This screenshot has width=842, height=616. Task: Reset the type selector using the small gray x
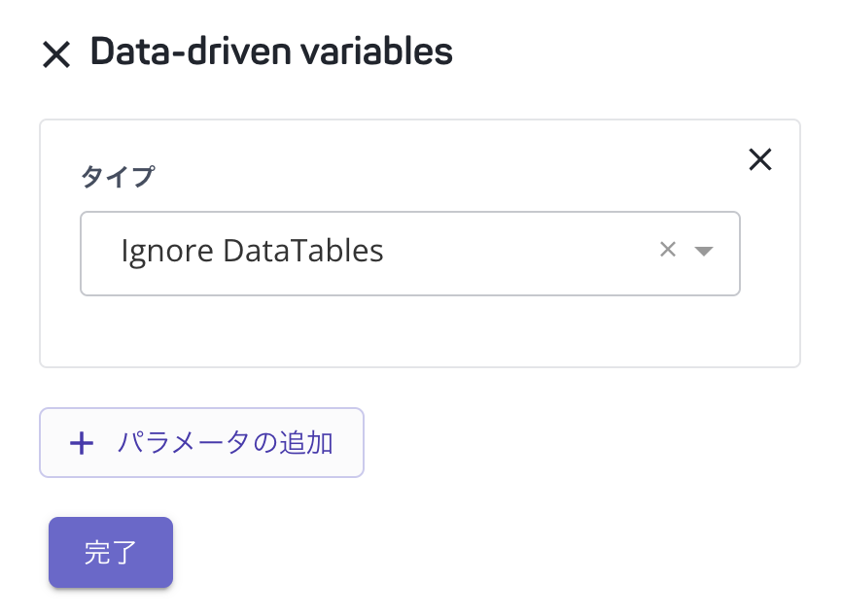click(x=668, y=250)
